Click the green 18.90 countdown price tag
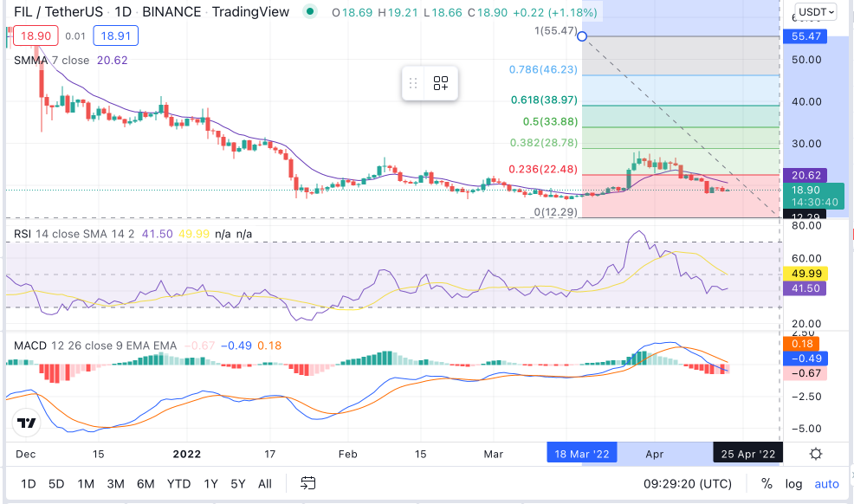The width and height of the screenshot is (854, 504). click(x=813, y=196)
